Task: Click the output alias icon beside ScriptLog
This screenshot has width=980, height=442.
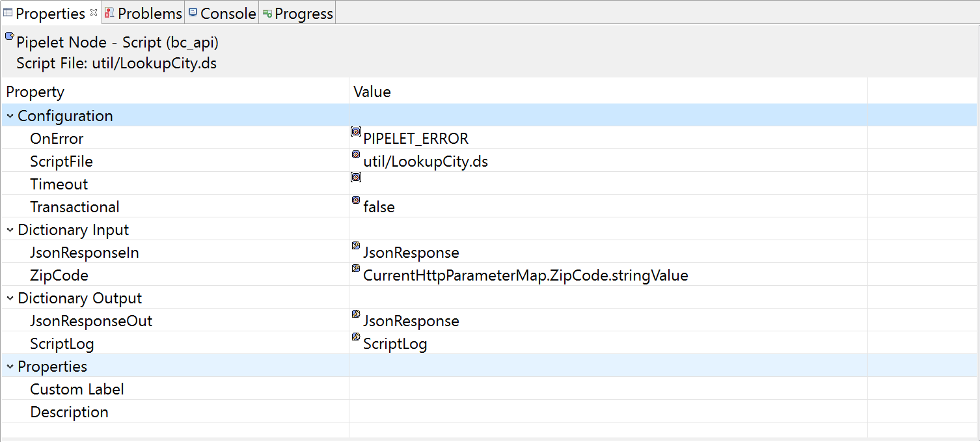Action: (355, 337)
